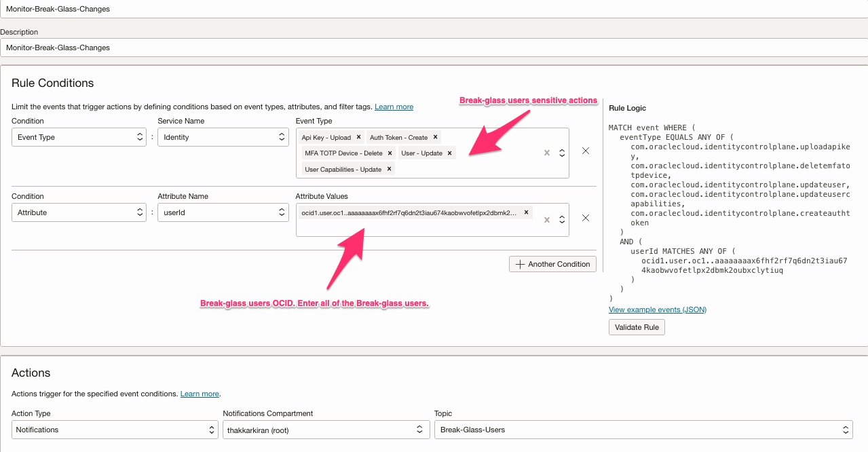The width and height of the screenshot is (868, 452).
Task: Expand the Attribute Name userId dropdown
Action: click(223, 212)
